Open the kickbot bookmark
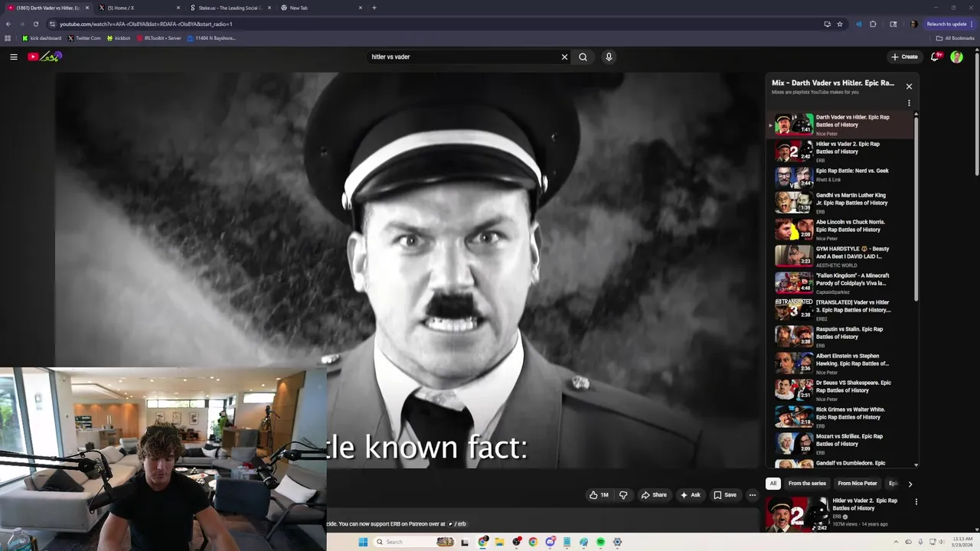The width and height of the screenshot is (980, 551). (119, 38)
